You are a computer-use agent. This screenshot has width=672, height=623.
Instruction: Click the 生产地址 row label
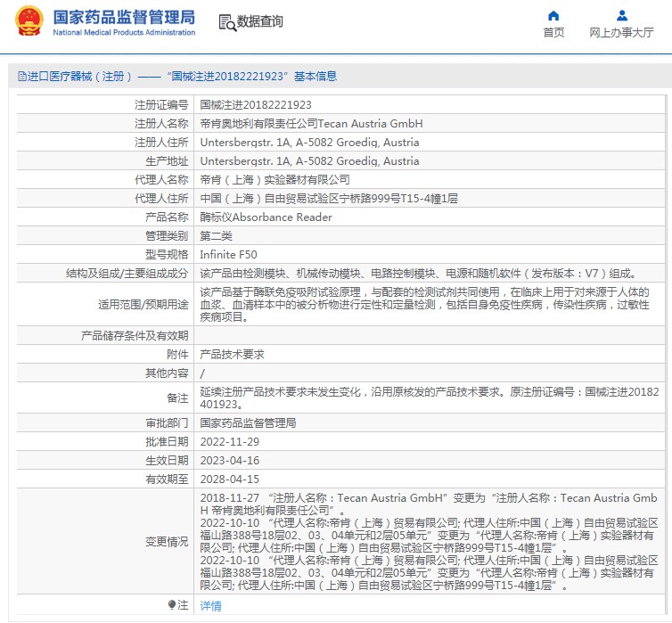coord(167,161)
